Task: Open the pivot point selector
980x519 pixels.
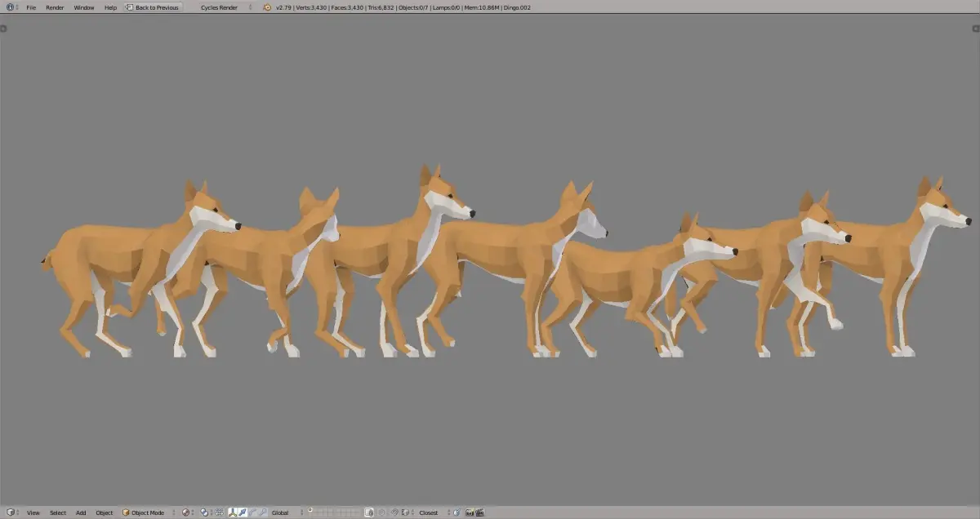Action: coord(206,512)
